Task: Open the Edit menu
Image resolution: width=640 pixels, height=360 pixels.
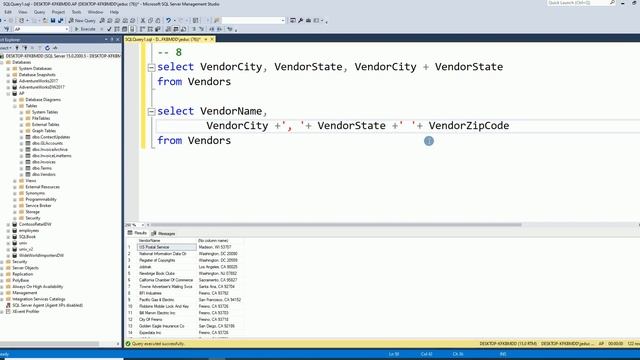Action: click(8, 12)
